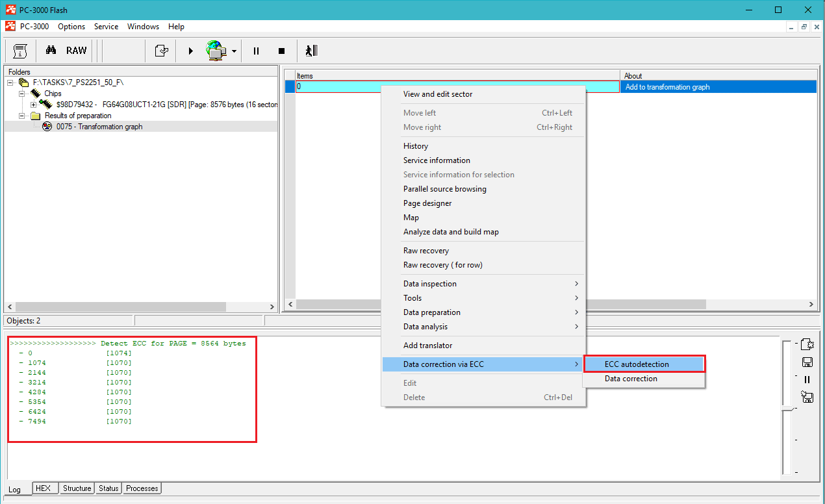The image size is (825, 504).
Task: Click the PC-3000 icon in the menu bar
Action: [10, 27]
